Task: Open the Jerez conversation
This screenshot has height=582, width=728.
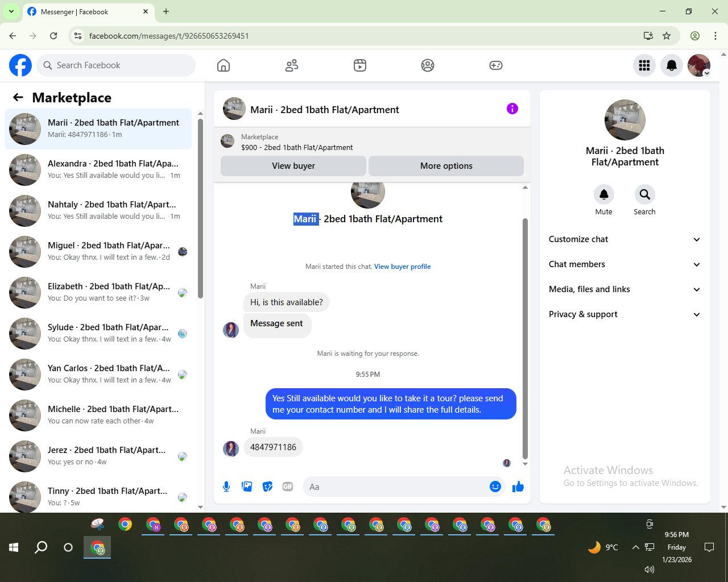Action: (x=98, y=456)
